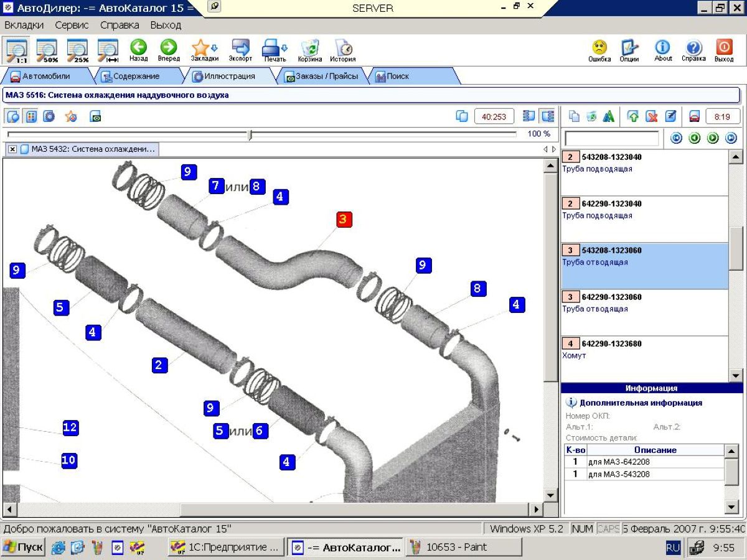Select the red callout number 3
This screenshot has height=560, width=747.
[x=344, y=219]
